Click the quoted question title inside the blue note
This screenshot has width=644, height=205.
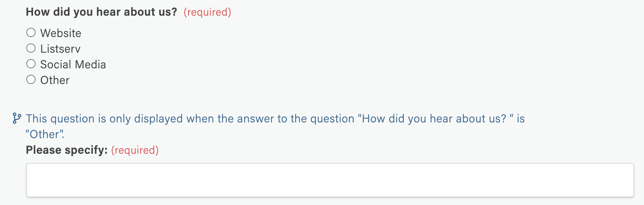435,119
